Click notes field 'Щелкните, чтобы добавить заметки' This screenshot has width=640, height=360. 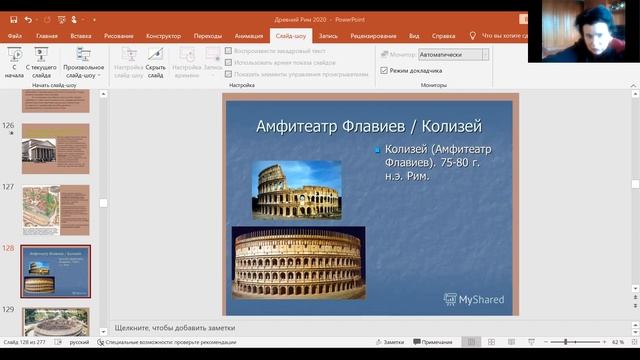pos(175,328)
